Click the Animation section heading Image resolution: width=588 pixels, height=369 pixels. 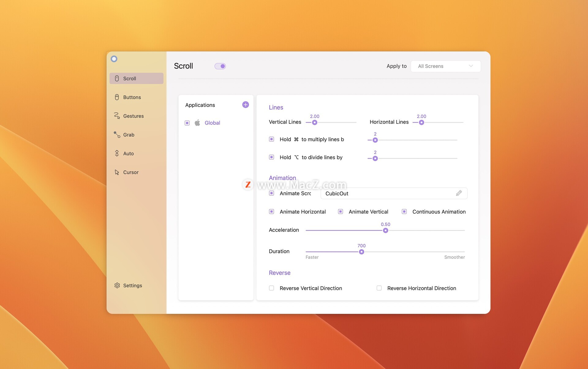(282, 178)
